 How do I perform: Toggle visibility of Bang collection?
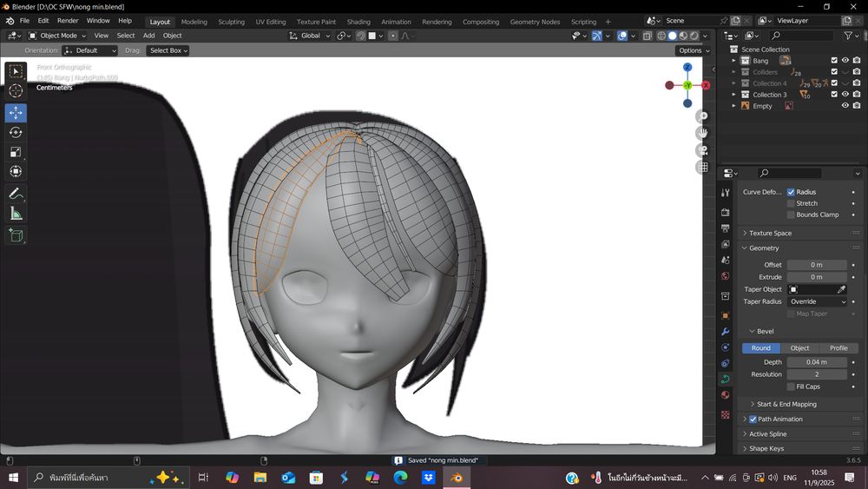tap(845, 61)
